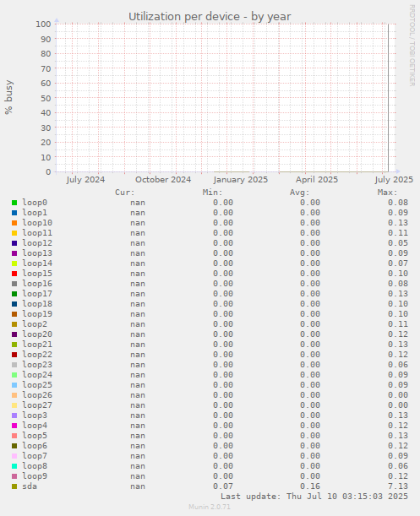The height and width of the screenshot is (516, 420).
Task: Click sda's Avg value 0.16
Action: [x=310, y=486]
